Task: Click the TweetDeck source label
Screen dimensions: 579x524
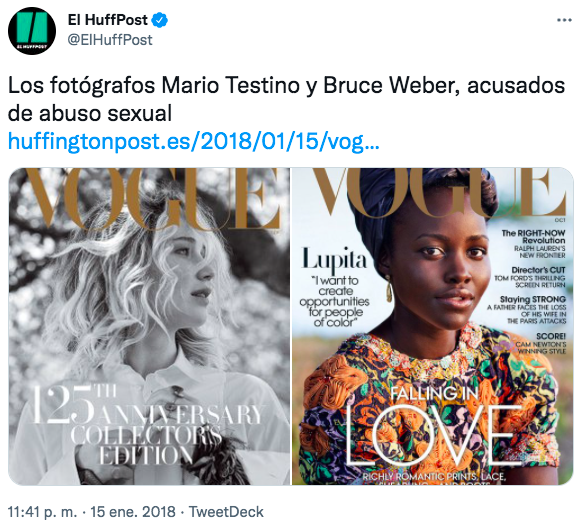Action: click(226, 512)
